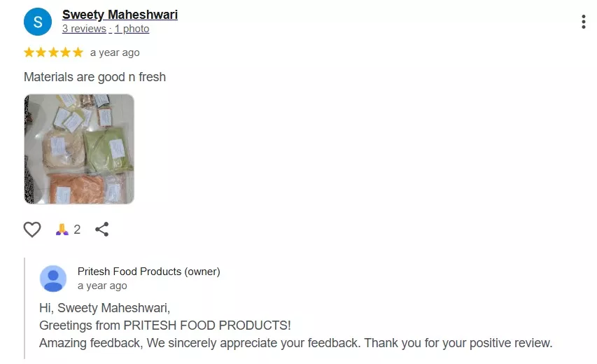The height and width of the screenshot is (364, 597).
Task: Open the three-dot more options menu
Action: tap(583, 22)
